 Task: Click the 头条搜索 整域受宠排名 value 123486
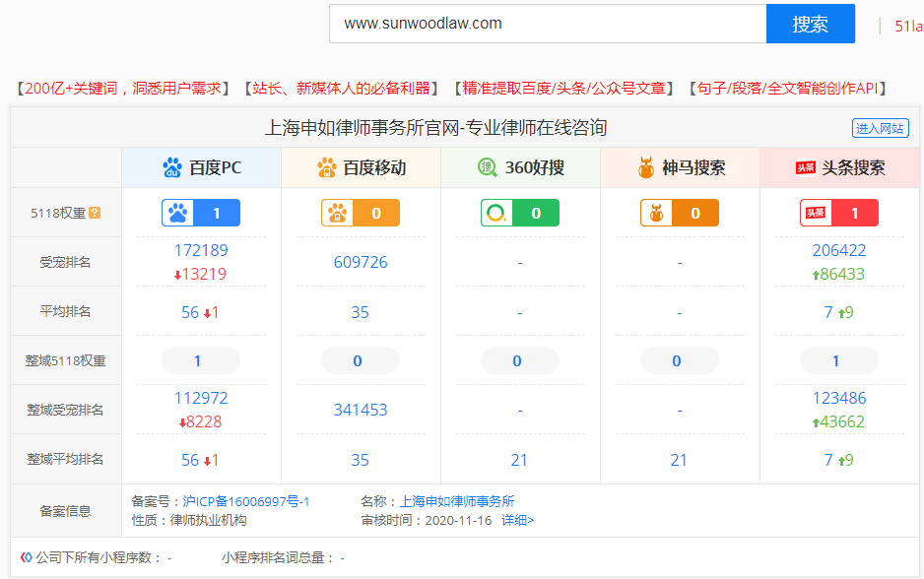(x=839, y=398)
